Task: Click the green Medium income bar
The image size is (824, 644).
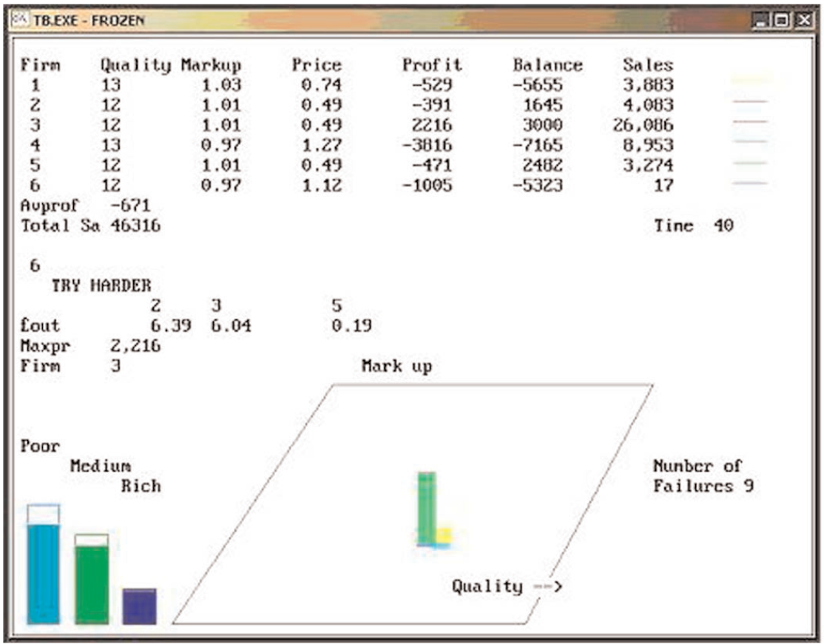Action: click(x=92, y=584)
